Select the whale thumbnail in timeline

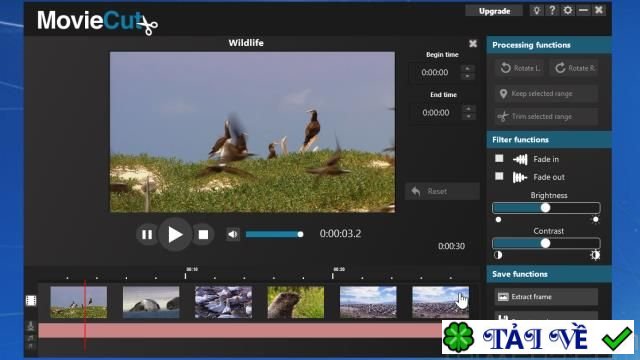tap(151, 302)
